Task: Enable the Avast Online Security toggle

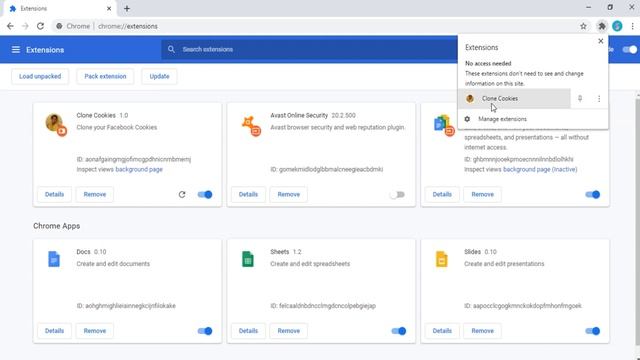Action: point(397,194)
